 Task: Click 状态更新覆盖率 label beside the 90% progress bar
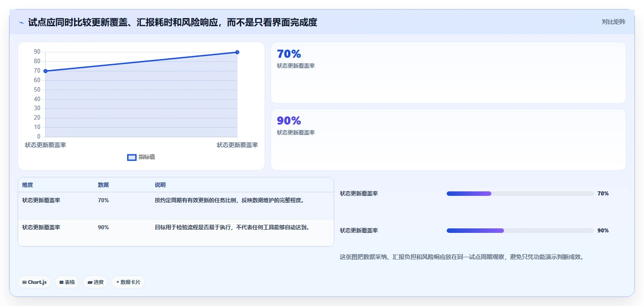click(x=359, y=231)
